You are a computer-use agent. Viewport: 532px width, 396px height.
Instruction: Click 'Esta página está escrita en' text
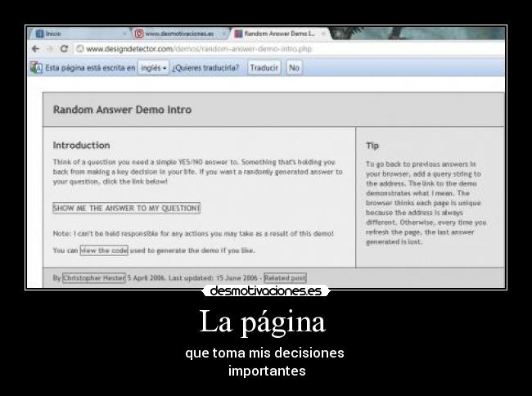pyautogui.click(x=90, y=68)
